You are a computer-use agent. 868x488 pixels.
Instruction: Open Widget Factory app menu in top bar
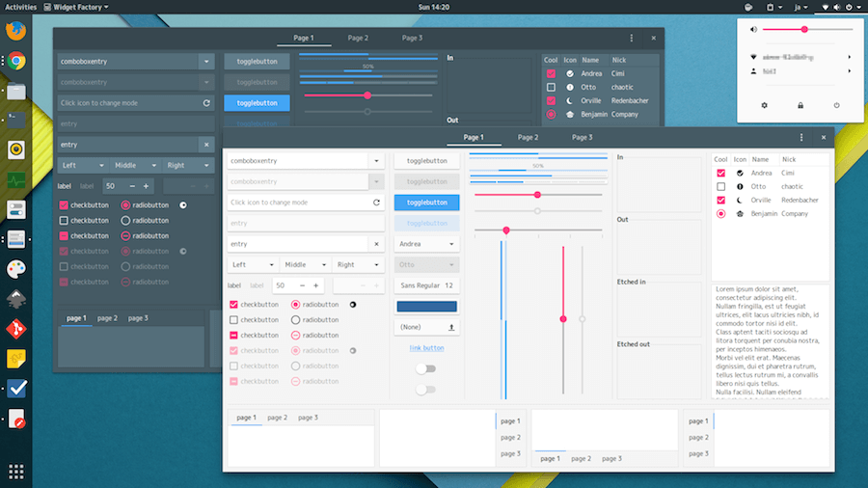76,7
